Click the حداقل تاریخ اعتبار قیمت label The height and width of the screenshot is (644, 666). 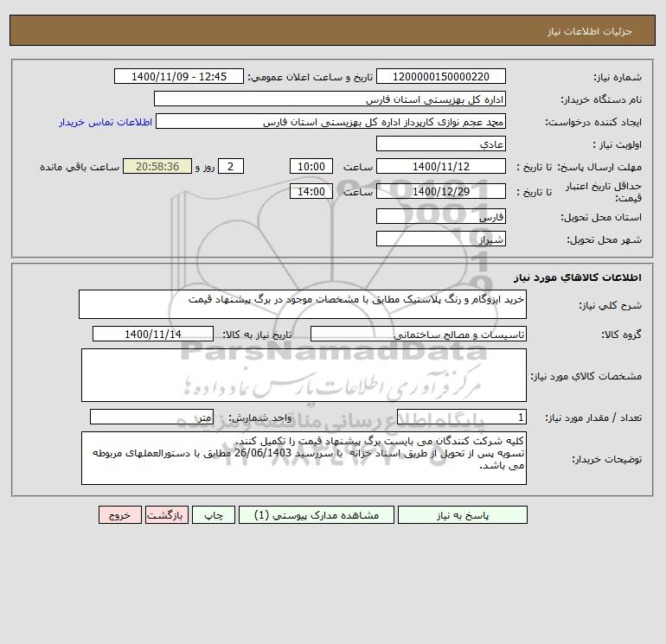(x=604, y=192)
